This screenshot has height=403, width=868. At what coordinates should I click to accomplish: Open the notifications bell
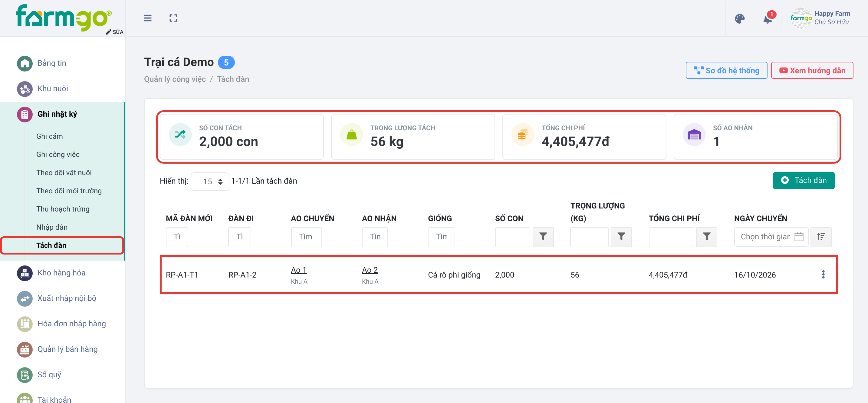click(768, 18)
